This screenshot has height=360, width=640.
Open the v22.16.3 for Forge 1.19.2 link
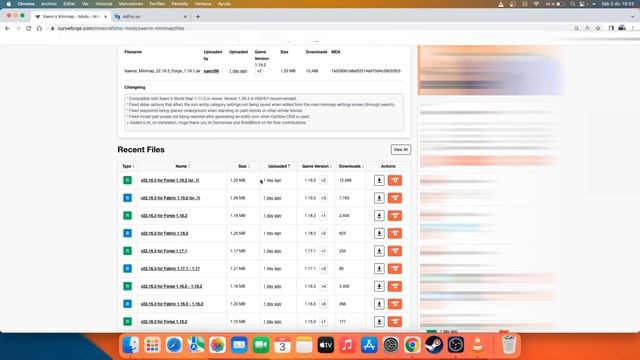170,180
